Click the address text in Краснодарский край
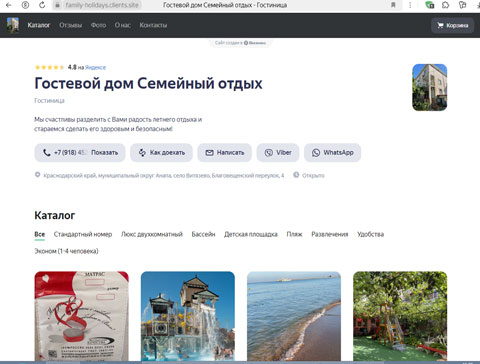The image size is (480, 364). [164, 175]
